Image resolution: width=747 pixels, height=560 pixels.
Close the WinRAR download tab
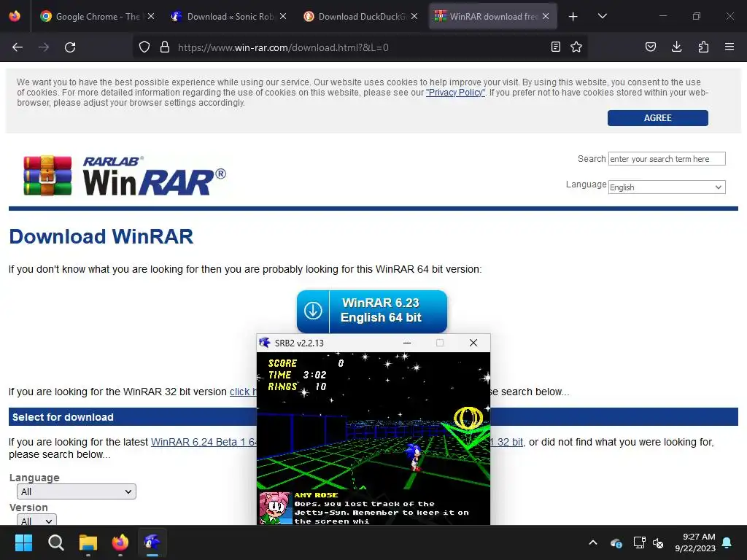[x=546, y=16]
